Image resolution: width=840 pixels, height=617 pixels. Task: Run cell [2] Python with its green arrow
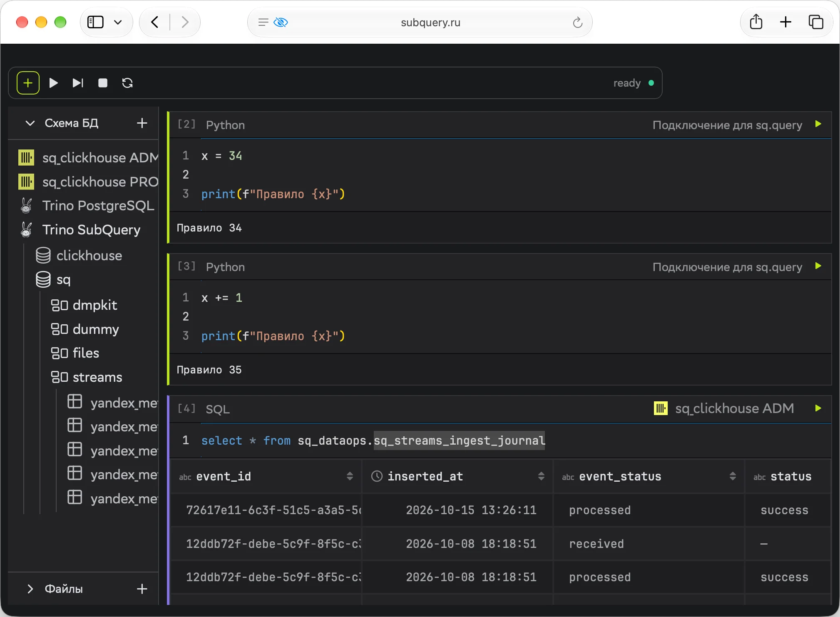pyautogui.click(x=818, y=124)
